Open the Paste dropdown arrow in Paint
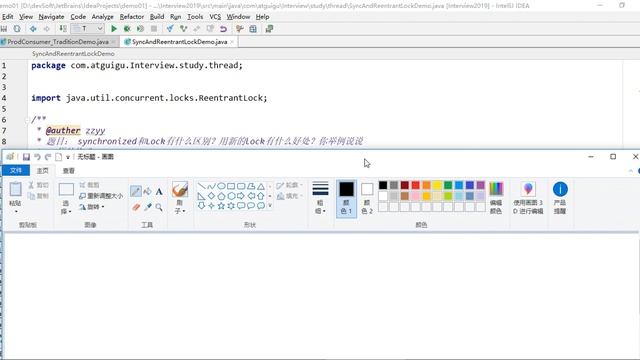The height and width of the screenshot is (360, 640). 16,211
